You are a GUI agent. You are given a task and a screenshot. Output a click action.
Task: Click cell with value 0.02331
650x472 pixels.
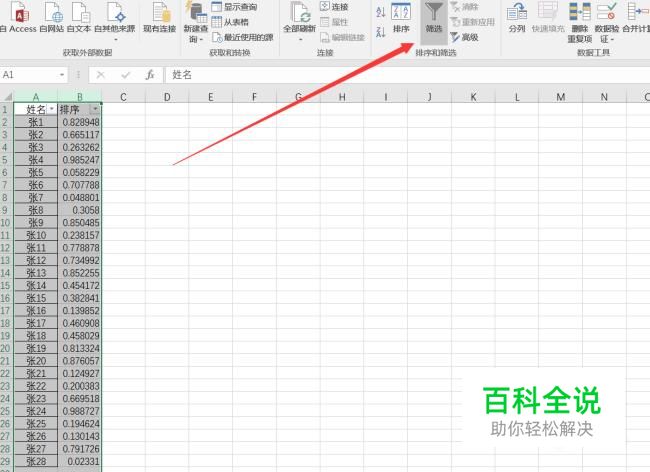[80, 461]
